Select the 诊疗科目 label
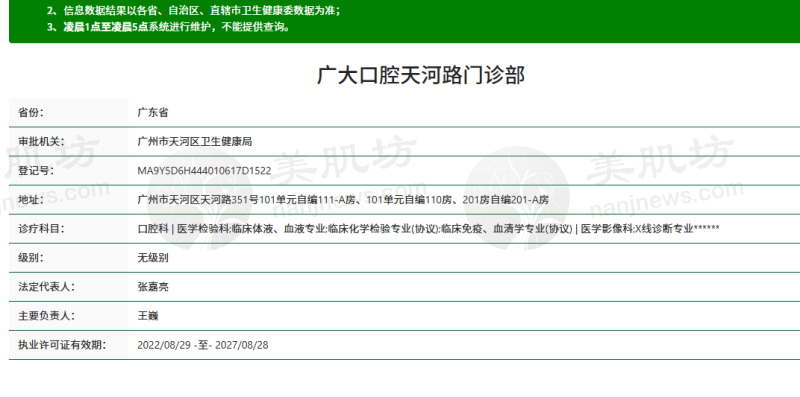The image size is (800, 397). point(41,229)
